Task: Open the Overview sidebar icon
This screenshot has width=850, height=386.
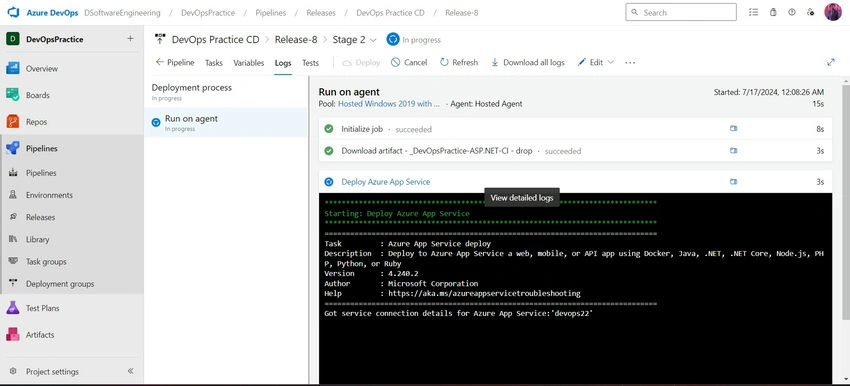Action: coord(13,68)
